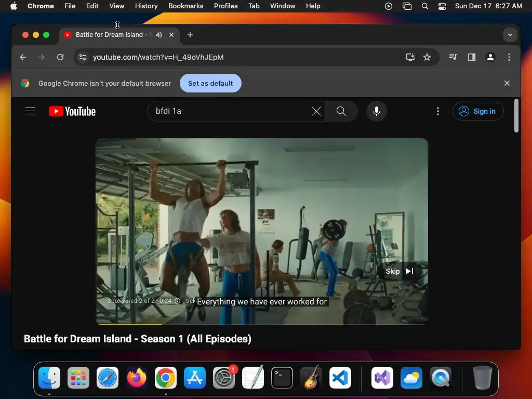This screenshot has width=532, height=399.
Task: Open the Bookmarks menu
Action: point(185,6)
